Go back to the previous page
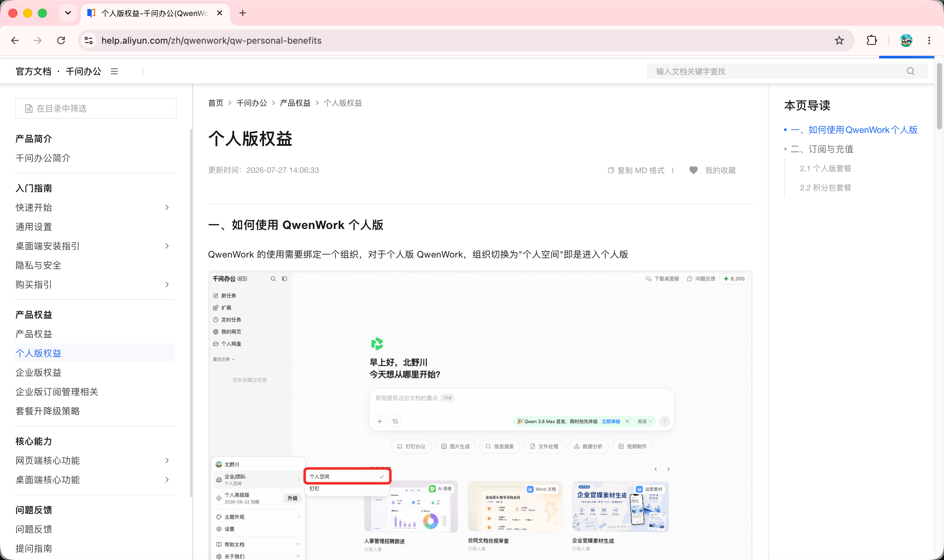The height and width of the screenshot is (560, 944). click(15, 40)
